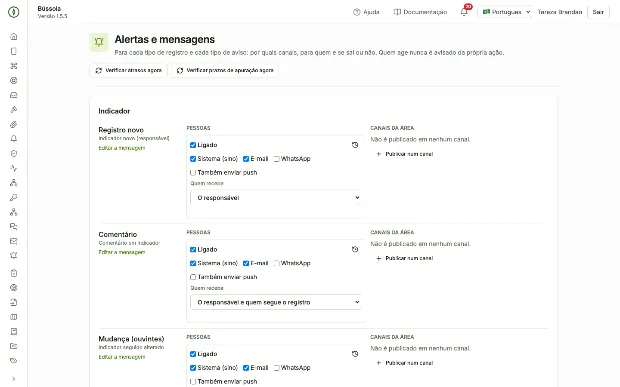This screenshot has width=620, height=387.
Task: Open the activity pulse icon in the sidebar
Action: pos(13,168)
